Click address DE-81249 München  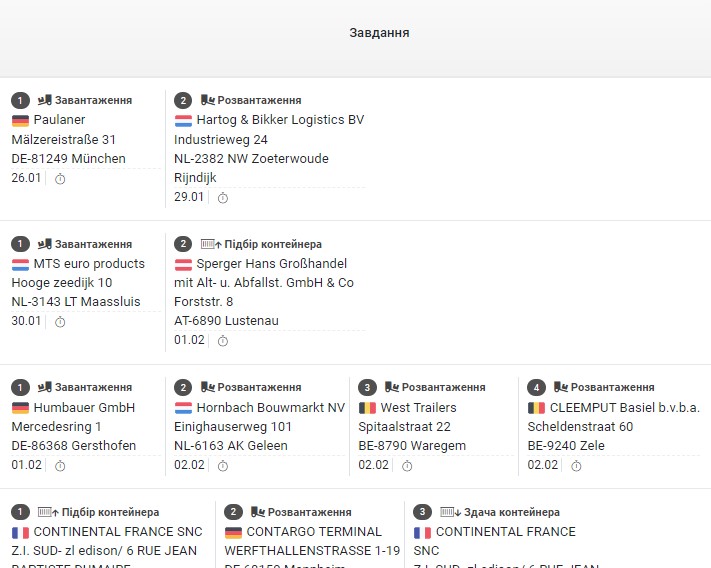[x=68, y=159]
